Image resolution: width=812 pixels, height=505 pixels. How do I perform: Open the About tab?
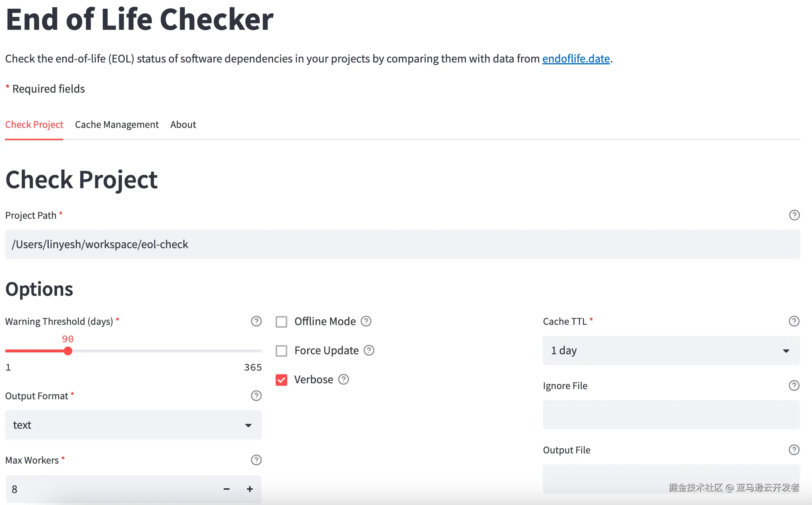point(183,125)
